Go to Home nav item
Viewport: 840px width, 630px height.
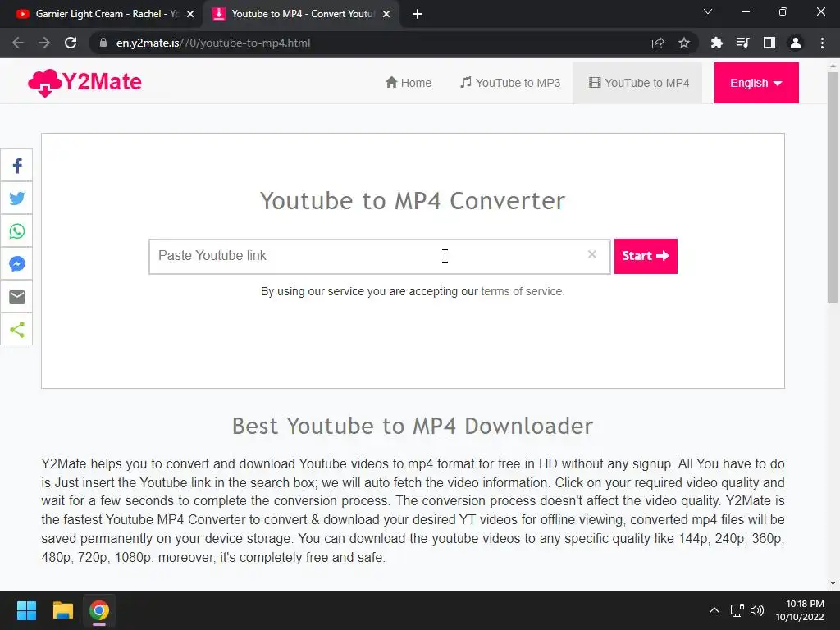pos(409,83)
